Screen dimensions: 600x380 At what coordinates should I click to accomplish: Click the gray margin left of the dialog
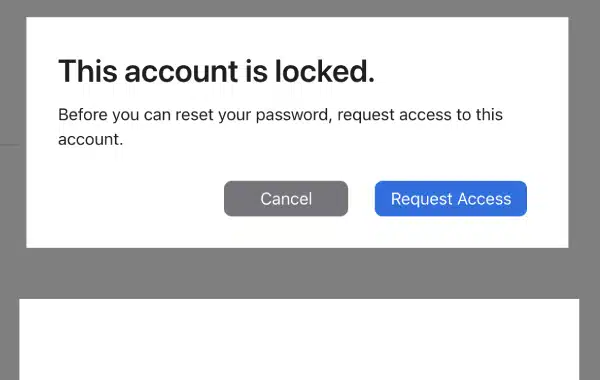(13, 132)
